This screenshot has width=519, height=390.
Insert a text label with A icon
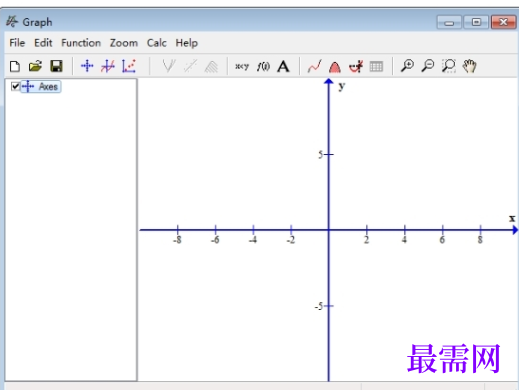(283, 66)
